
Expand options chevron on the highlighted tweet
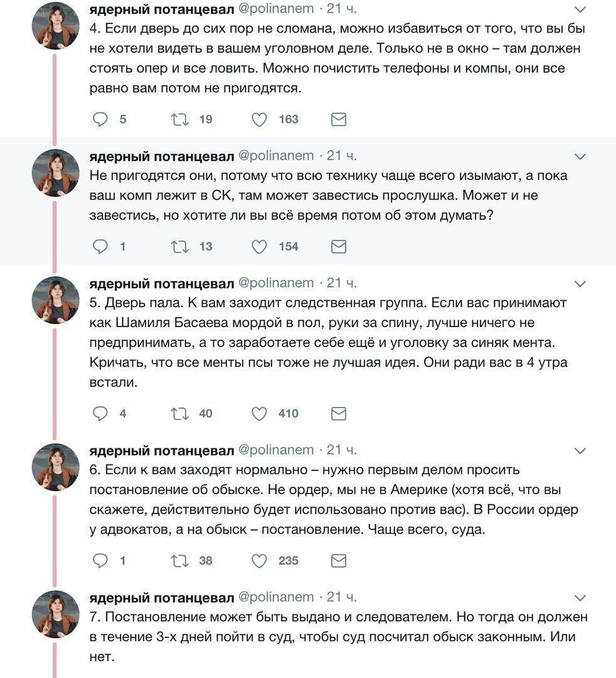pos(580,156)
